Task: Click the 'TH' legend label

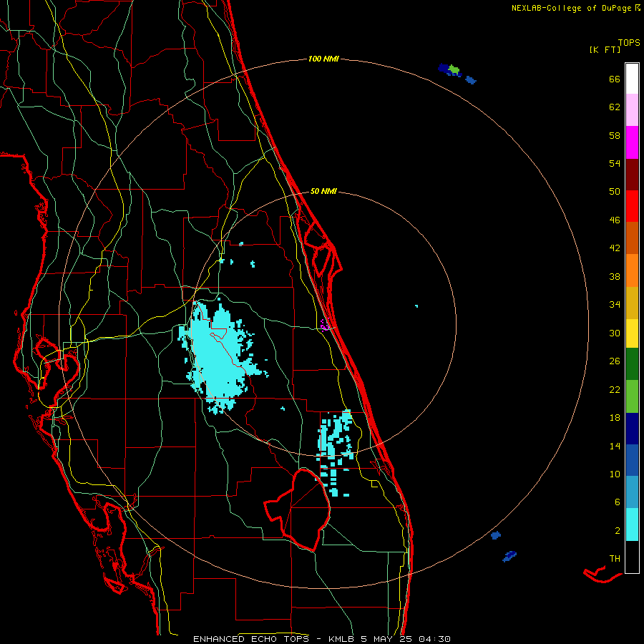Action: (x=615, y=559)
